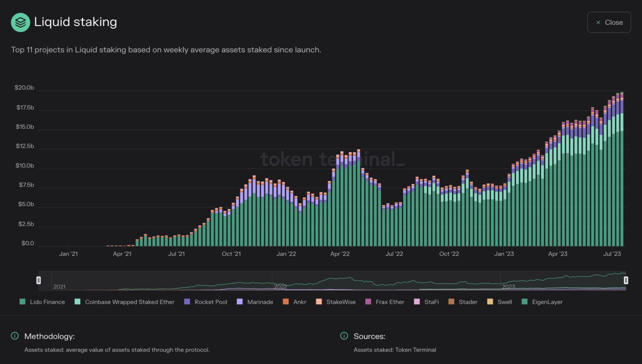Hide the Rocket Pool series
The height and width of the screenshot is (364, 642).
206,302
